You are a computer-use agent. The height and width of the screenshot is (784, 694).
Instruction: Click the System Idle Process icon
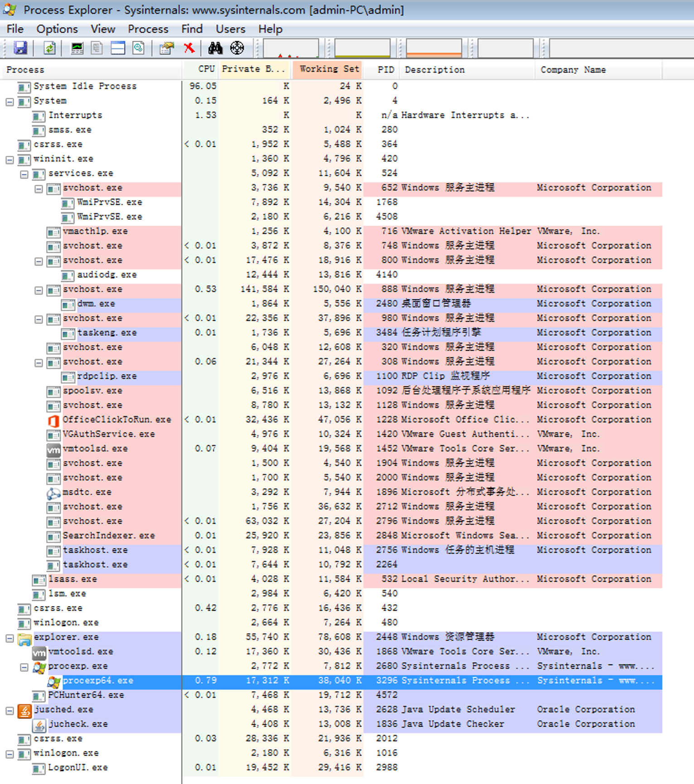[x=24, y=87]
